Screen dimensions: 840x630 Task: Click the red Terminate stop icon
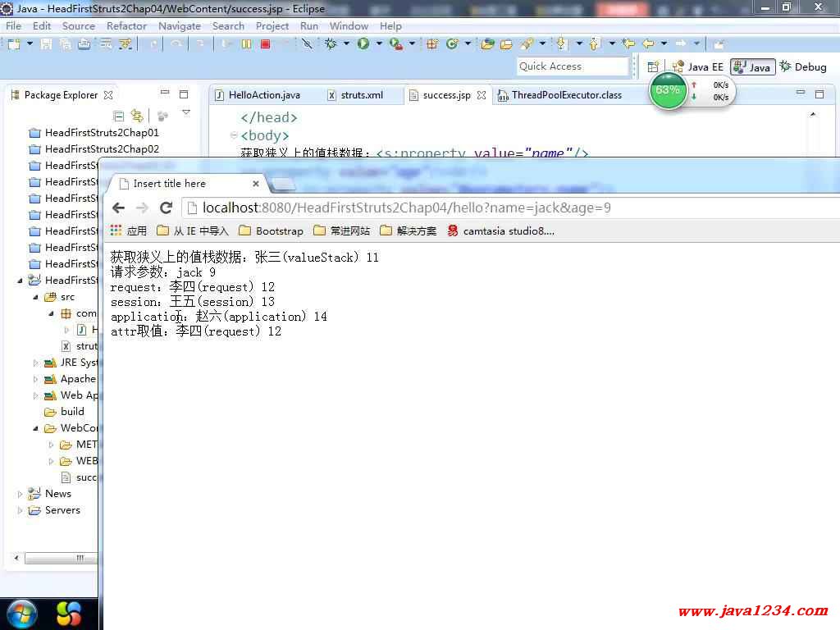[265, 44]
